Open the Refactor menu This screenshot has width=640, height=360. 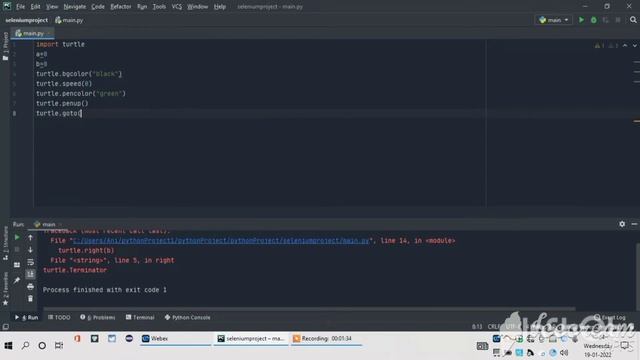(121, 7)
